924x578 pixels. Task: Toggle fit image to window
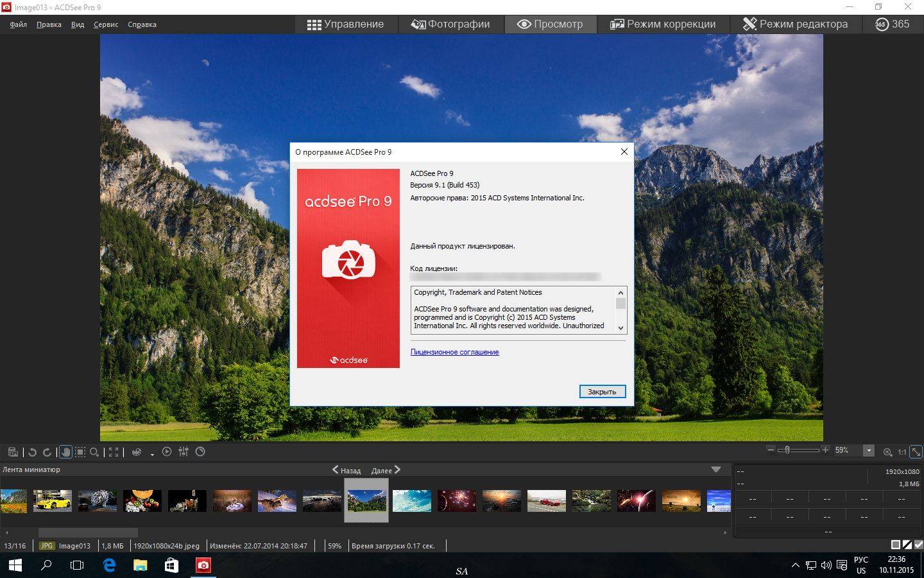(916, 452)
